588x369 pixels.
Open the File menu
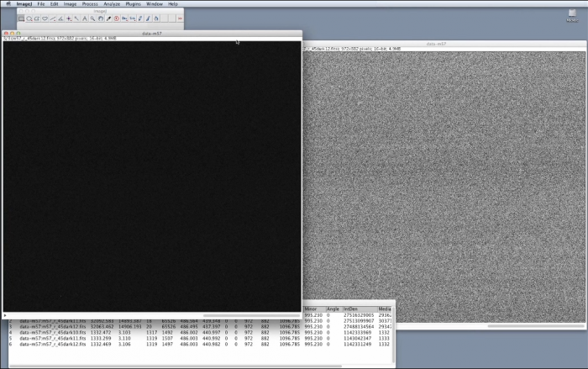click(x=41, y=3)
